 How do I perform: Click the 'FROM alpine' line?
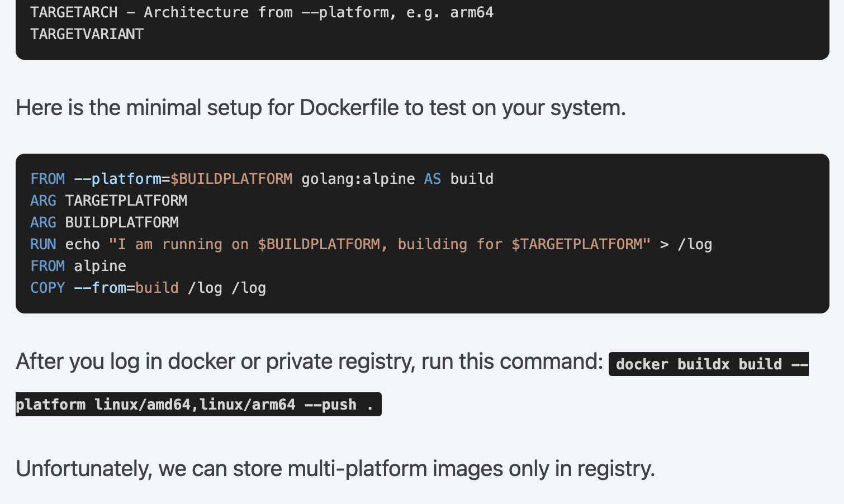click(x=78, y=266)
